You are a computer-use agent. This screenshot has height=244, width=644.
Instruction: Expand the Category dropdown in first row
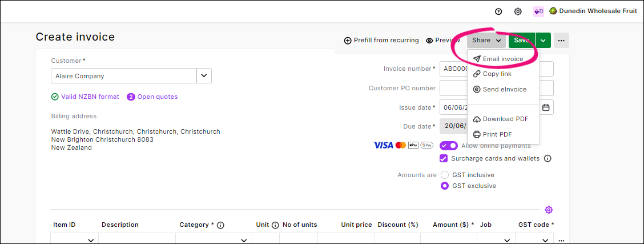point(244,241)
